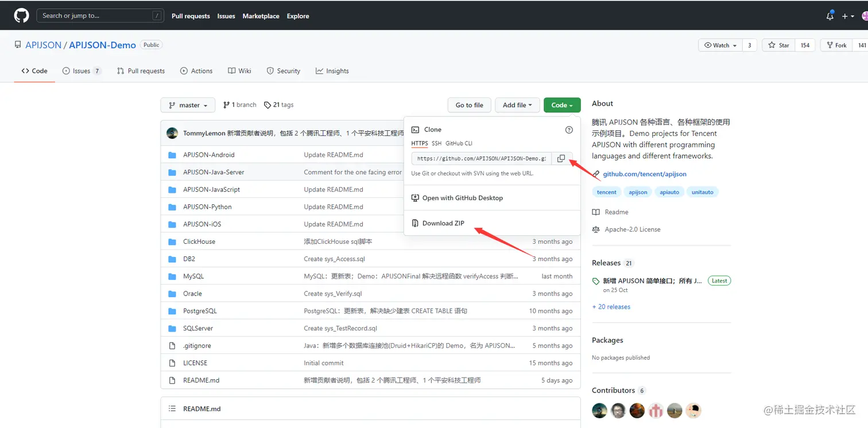Open the Add file dropdown

pyautogui.click(x=517, y=105)
